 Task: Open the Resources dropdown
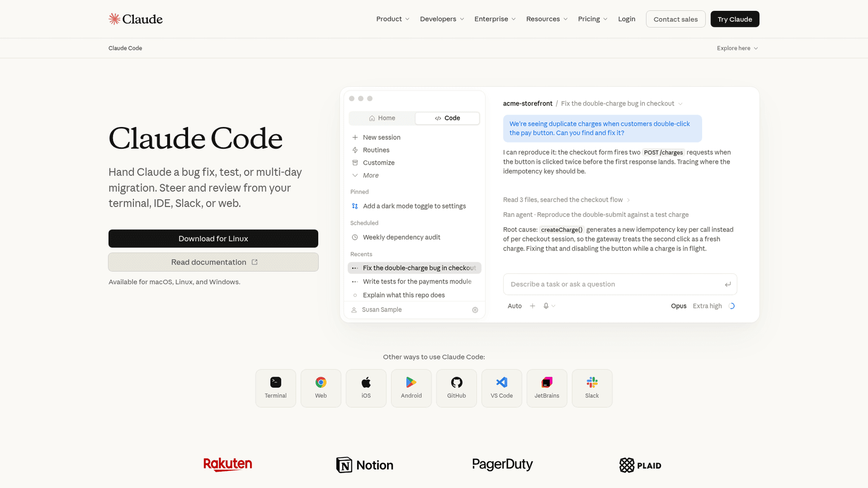pyautogui.click(x=547, y=19)
